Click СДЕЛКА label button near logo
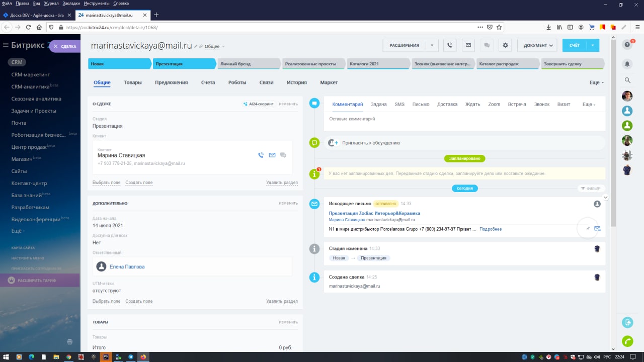 (x=65, y=46)
